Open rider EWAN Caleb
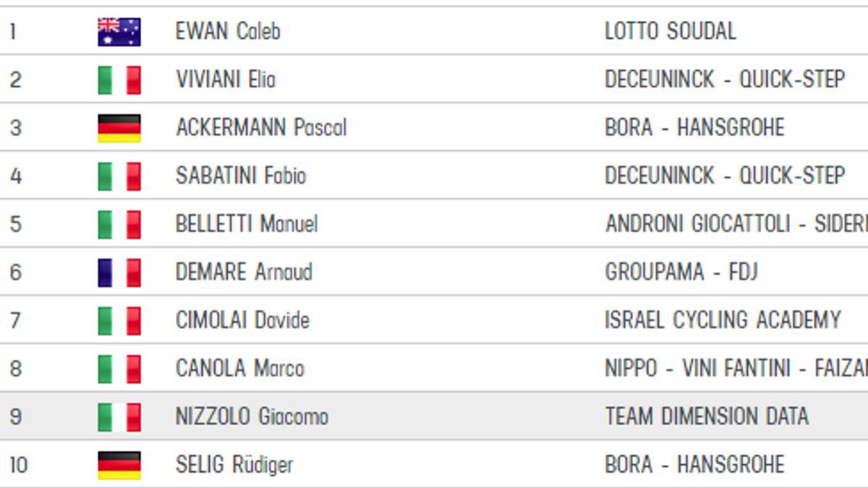868x488 pixels. tap(228, 32)
